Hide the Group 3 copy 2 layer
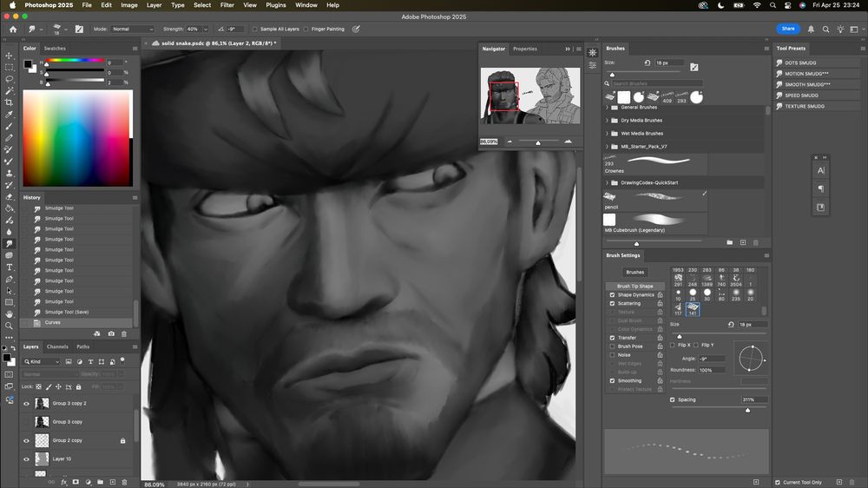868x488 pixels. coord(26,404)
